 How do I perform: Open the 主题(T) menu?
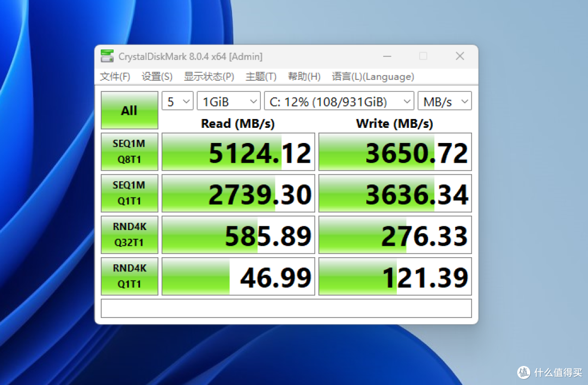point(261,77)
